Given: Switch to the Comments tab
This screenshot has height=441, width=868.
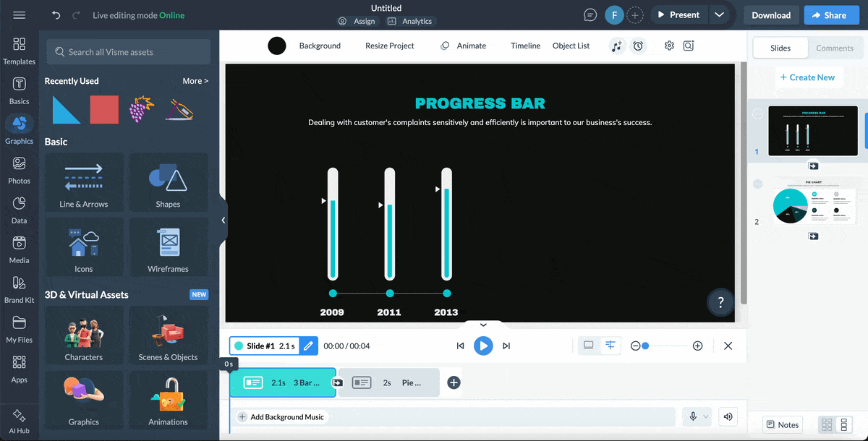Looking at the screenshot, I should coord(835,48).
